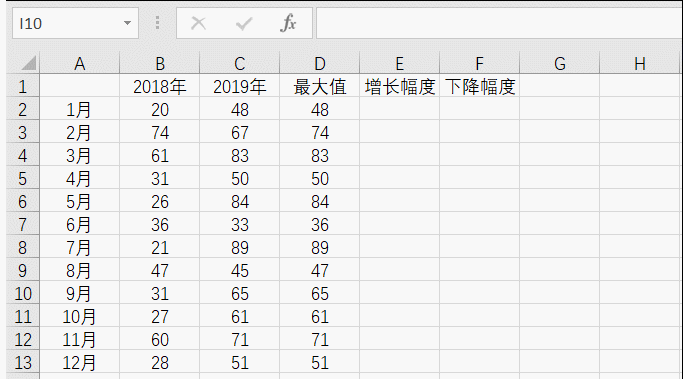Click the 下降幅度 header cell
683x379 pixels.
(480, 86)
